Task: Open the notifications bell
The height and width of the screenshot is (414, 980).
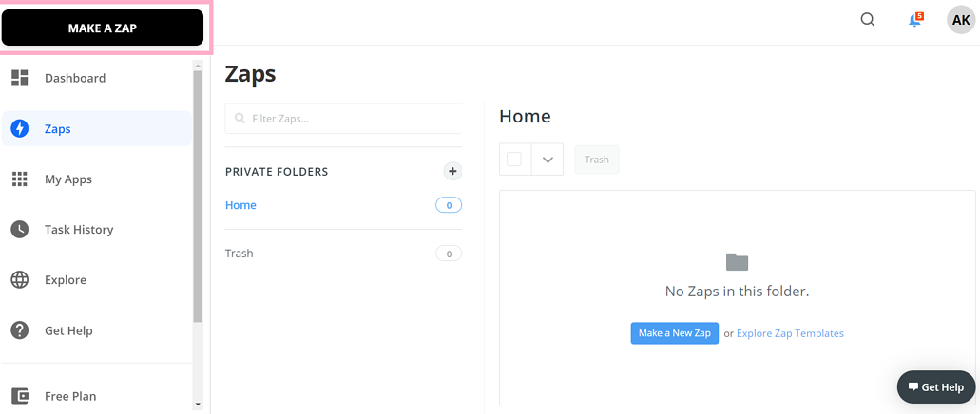Action: click(x=915, y=20)
